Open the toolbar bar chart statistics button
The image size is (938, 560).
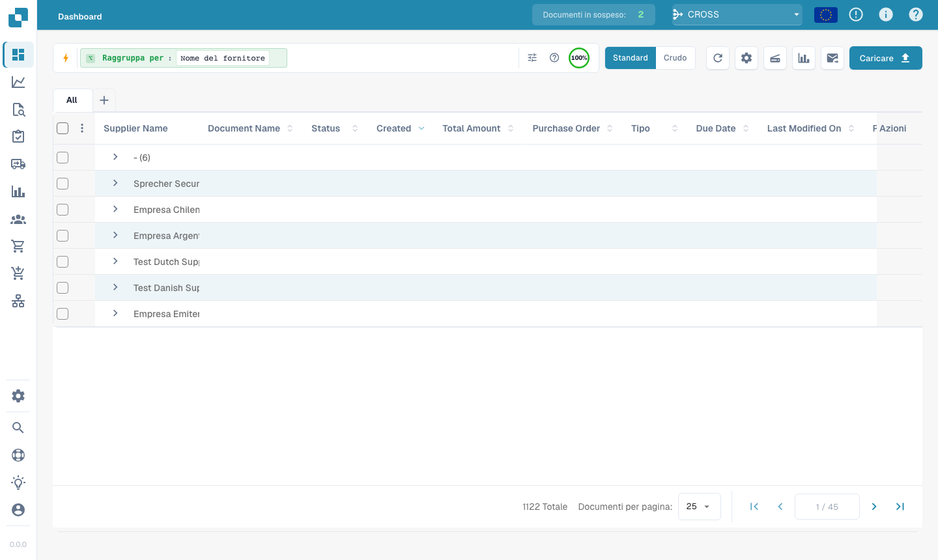pyautogui.click(x=804, y=58)
